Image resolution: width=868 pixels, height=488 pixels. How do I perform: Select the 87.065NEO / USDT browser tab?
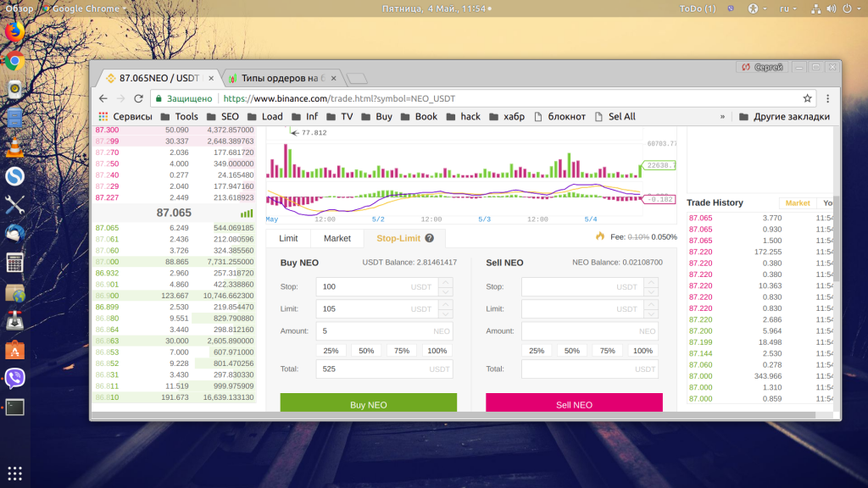click(x=159, y=79)
